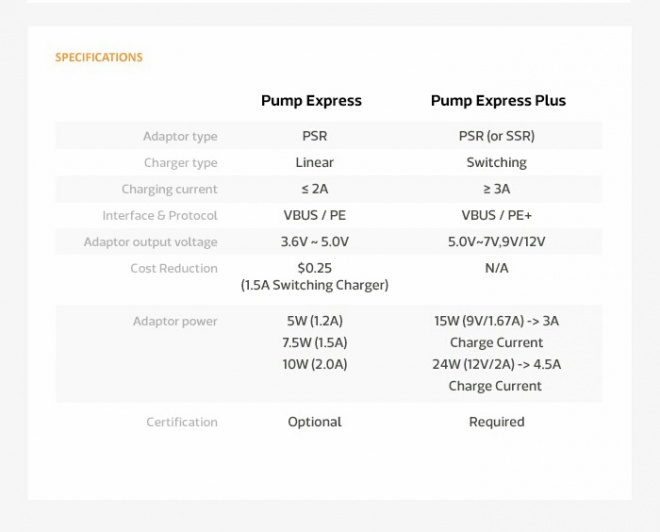Image resolution: width=660 pixels, height=532 pixels.
Task: Click the Charger type row label
Action: tap(181, 163)
